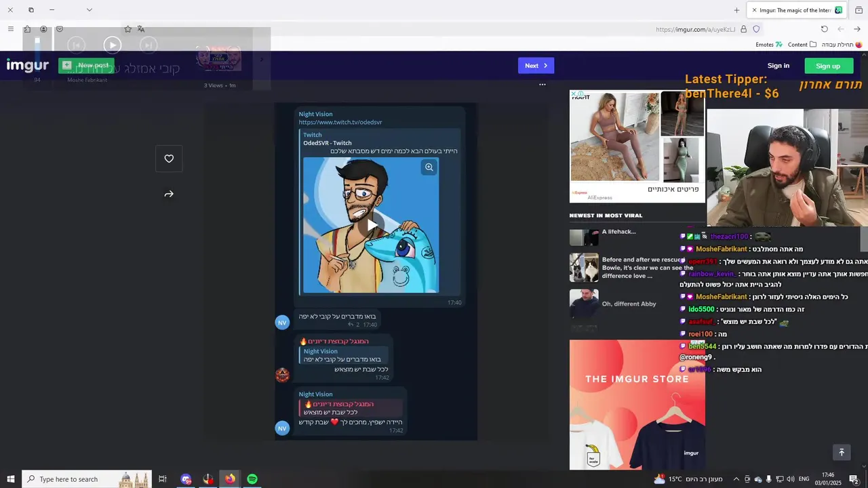Close the Imgur tab

754,10
